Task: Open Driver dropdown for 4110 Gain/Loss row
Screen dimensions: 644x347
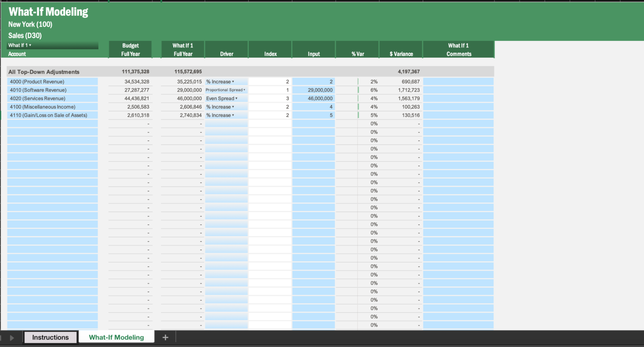Action: (x=233, y=115)
